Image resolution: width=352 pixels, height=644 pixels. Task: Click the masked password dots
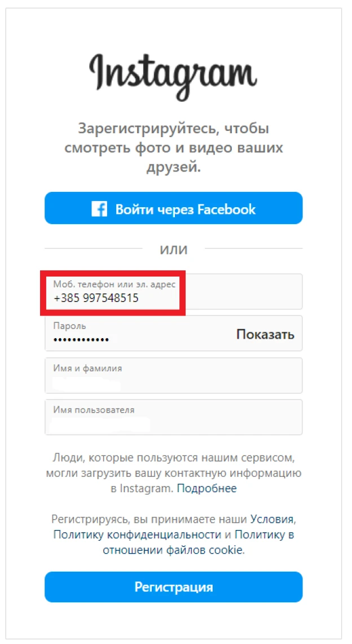coord(81,340)
